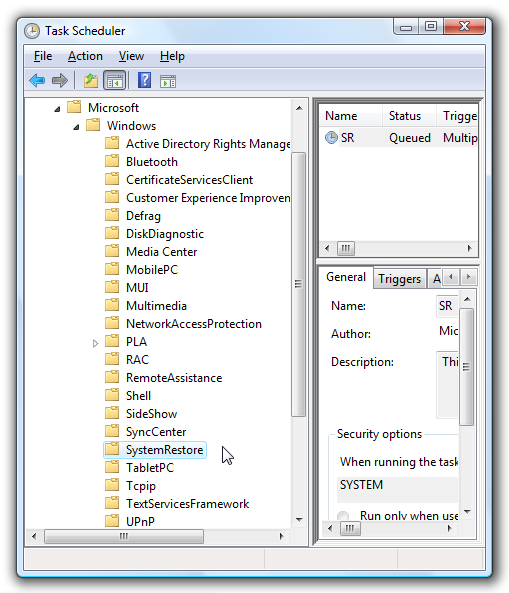Click the MUI folder icon
Image resolution: width=509 pixels, height=593 pixels.
tap(112, 287)
